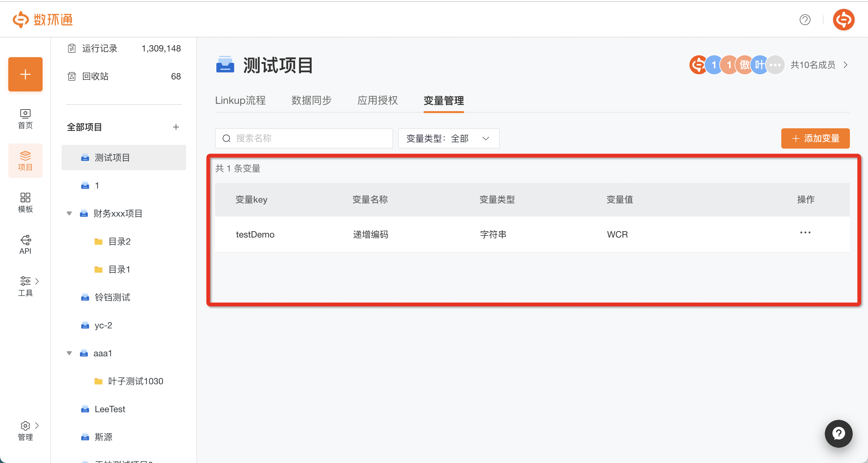
Task: Open the 变量类型 filter dropdown
Action: 449,138
